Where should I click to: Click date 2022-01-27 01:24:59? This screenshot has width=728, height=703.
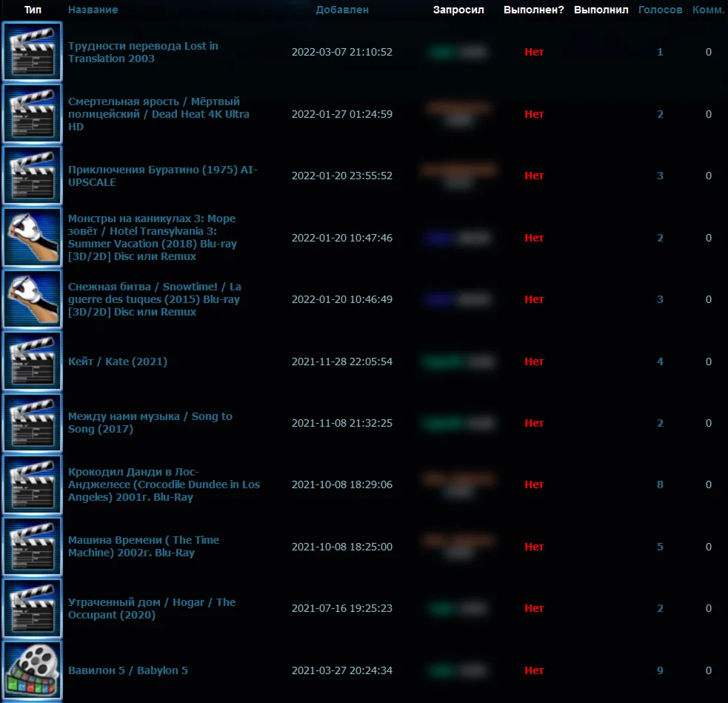pos(341,114)
